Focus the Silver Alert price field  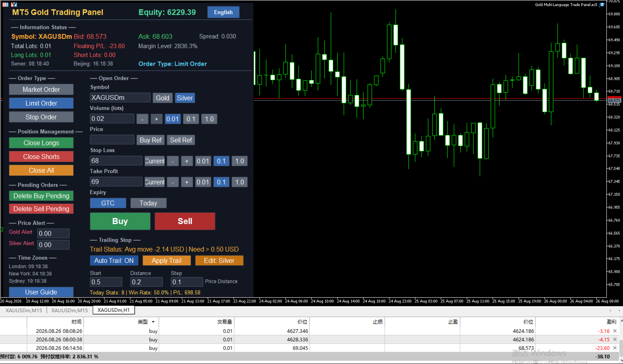click(53, 245)
